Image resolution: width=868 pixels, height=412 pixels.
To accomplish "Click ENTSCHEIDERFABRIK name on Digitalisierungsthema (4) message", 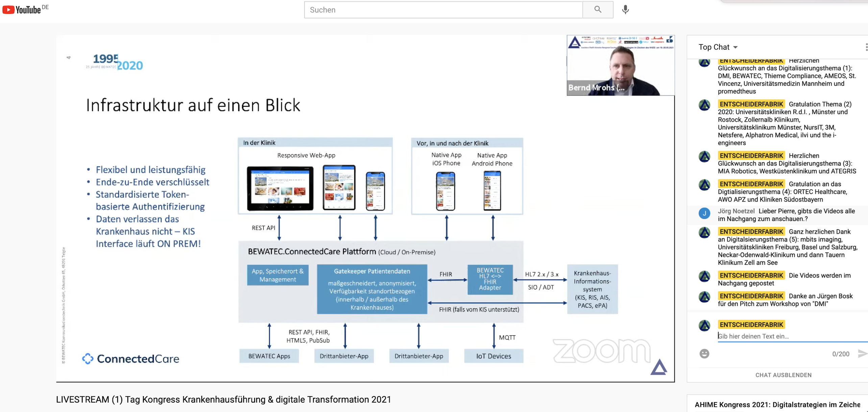I will pyautogui.click(x=751, y=184).
